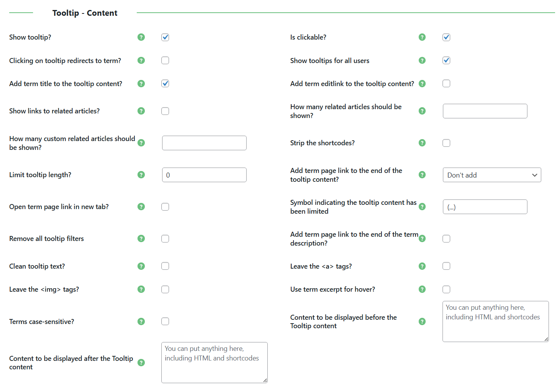The image size is (557, 392).
Task: Click inside the "Limit tooltip length?" field
Action: coord(204,174)
